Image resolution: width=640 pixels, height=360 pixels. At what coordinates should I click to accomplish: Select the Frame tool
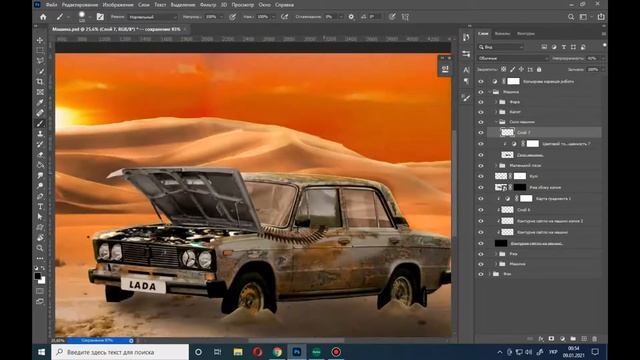(x=40, y=92)
